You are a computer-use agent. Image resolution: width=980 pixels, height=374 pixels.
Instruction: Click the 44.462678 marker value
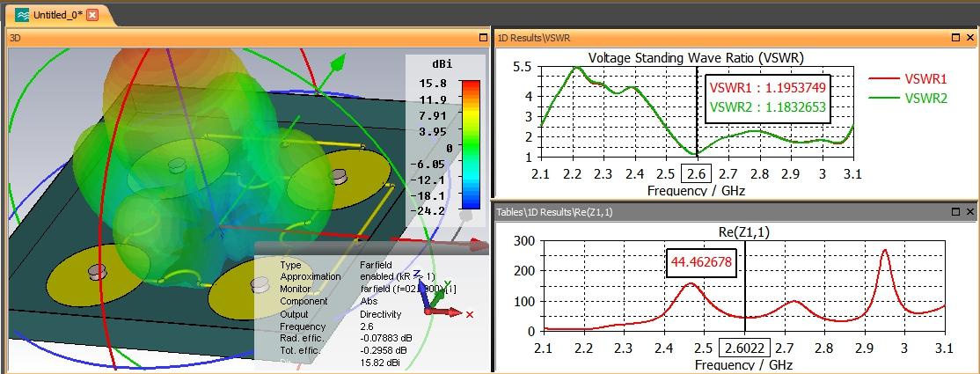[x=700, y=262]
